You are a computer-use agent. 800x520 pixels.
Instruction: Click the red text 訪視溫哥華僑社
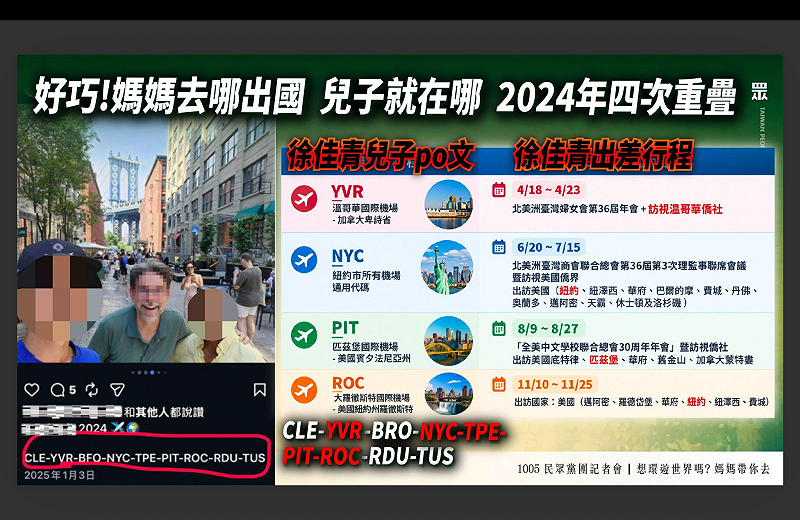[x=685, y=209]
